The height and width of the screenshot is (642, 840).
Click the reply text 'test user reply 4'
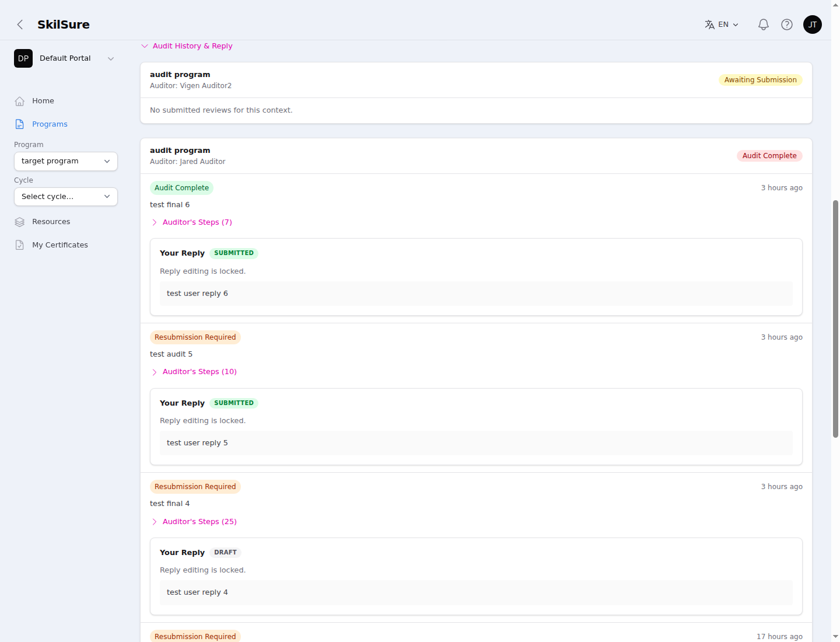point(197,592)
